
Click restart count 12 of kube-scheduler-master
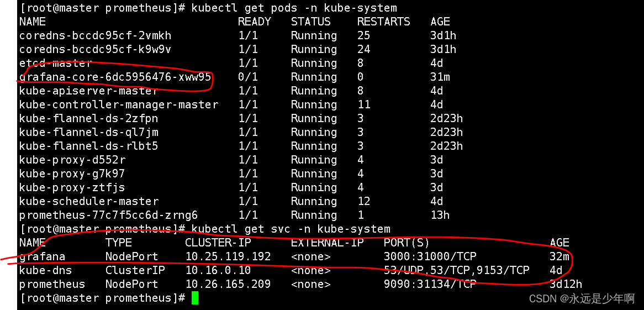[x=364, y=201]
